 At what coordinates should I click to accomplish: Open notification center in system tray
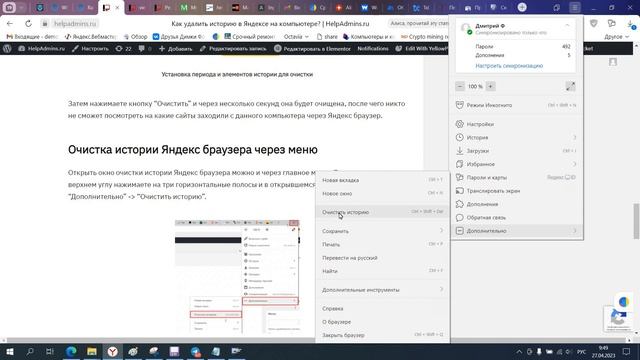coord(626,351)
